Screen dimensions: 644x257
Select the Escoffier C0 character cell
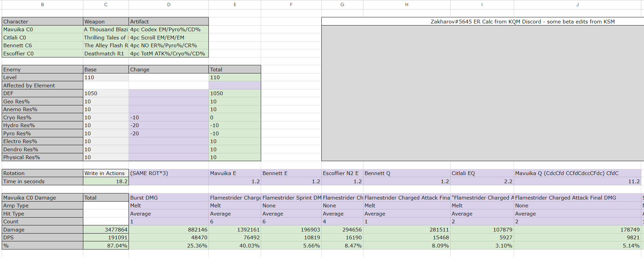tap(43, 53)
